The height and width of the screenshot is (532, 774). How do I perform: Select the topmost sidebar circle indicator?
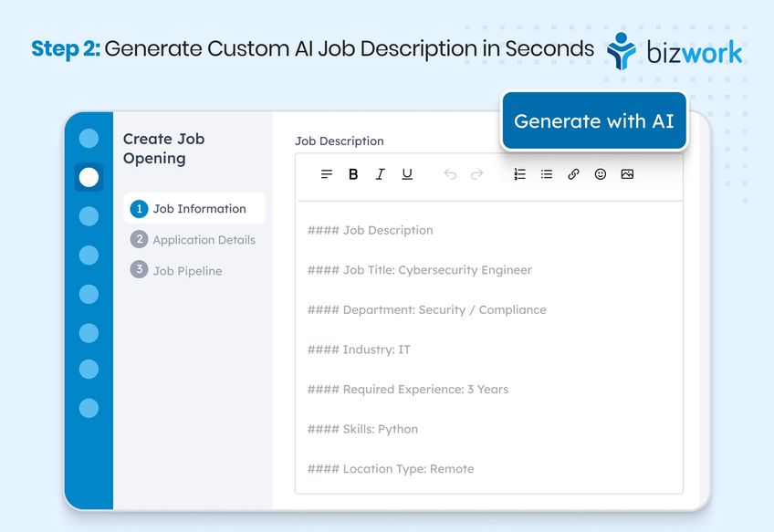[89, 138]
